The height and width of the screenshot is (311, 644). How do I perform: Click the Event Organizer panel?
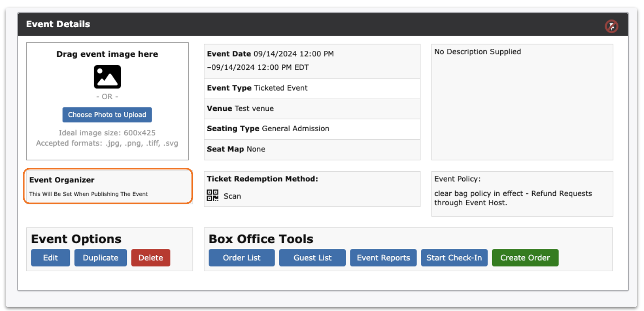pyautogui.click(x=108, y=186)
